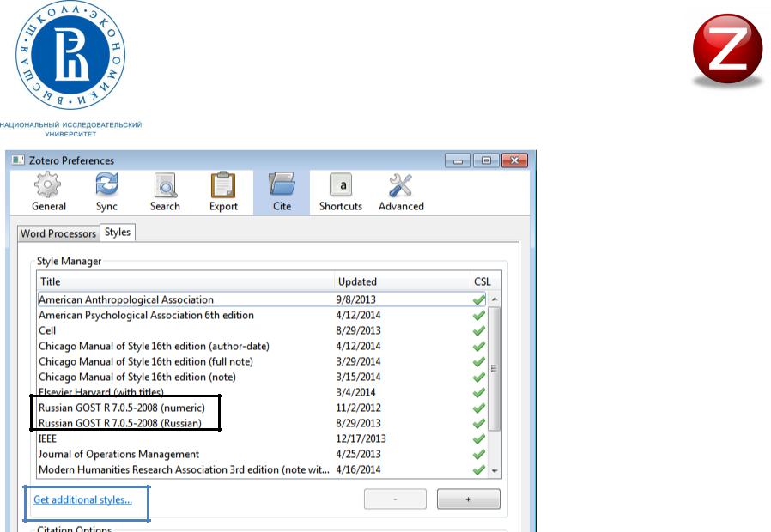This screenshot has width=771, height=532.
Task: Close the Zotero Preferences window
Action: pos(514,160)
